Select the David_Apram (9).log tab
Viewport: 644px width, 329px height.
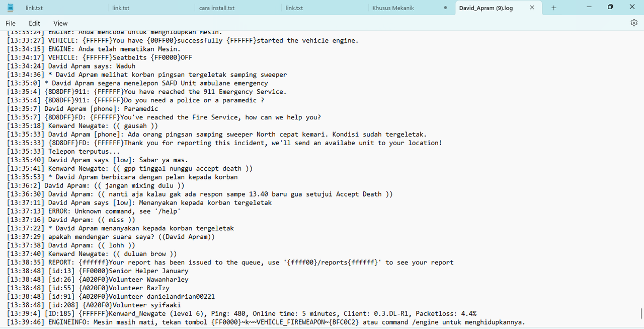(486, 8)
